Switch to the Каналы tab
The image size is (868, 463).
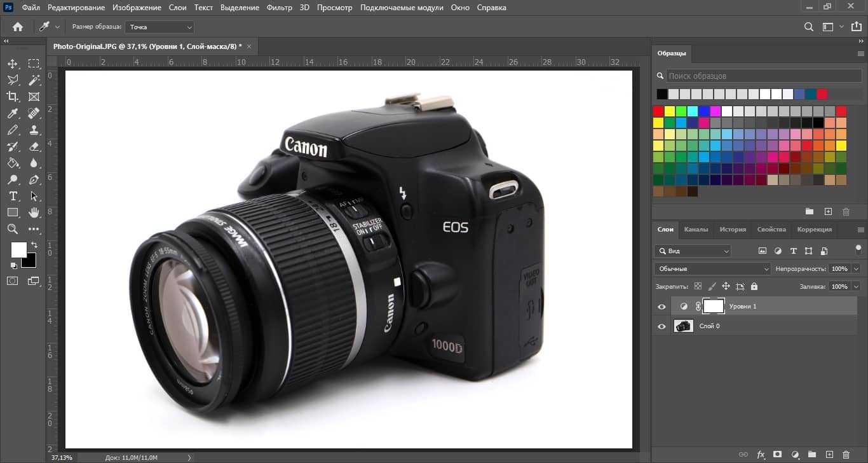click(696, 230)
